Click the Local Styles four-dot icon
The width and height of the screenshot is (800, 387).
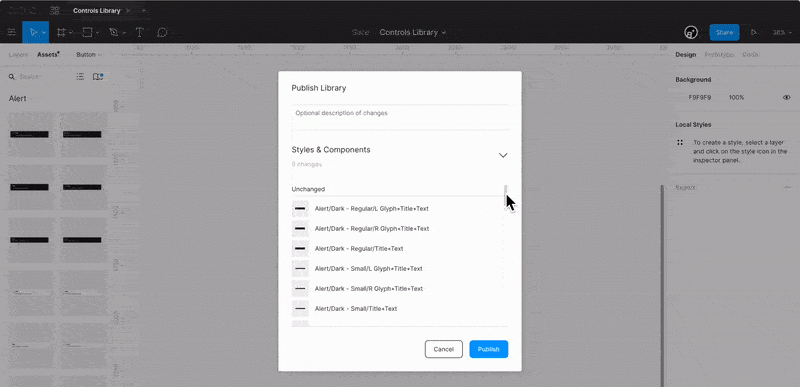pyautogui.click(x=680, y=142)
